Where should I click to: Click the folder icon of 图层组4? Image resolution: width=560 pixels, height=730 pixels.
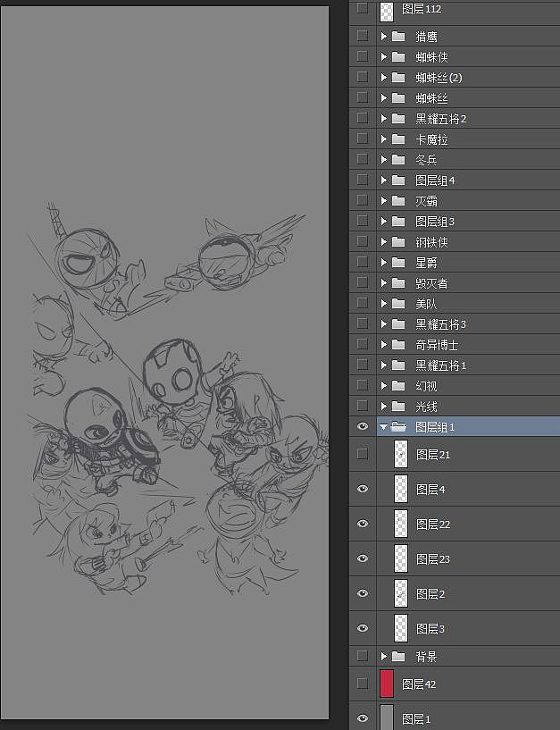398,180
